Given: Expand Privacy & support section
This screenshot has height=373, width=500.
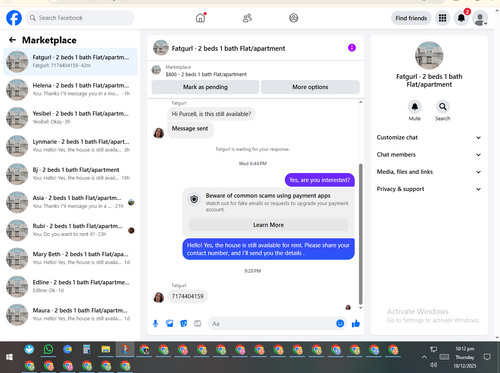Looking at the screenshot, I should pos(429,189).
